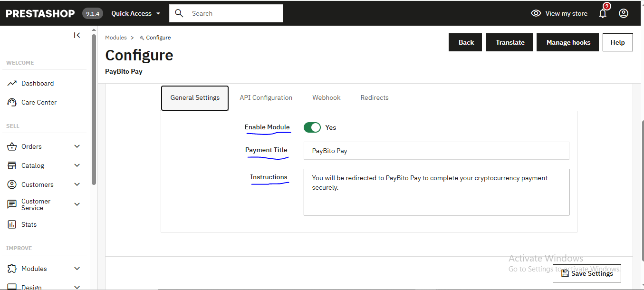Click the Modules puzzle icon
The width and height of the screenshot is (644, 290).
point(12,269)
